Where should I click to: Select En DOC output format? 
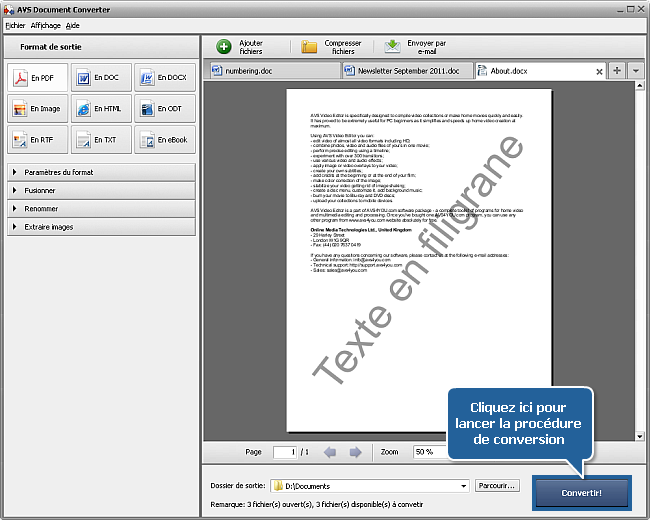101,78
